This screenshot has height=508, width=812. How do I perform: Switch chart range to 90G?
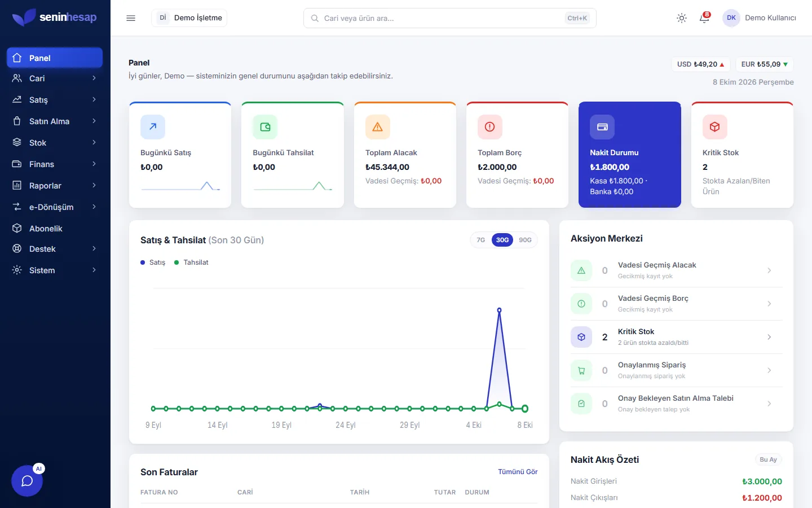tap(525, 240)
